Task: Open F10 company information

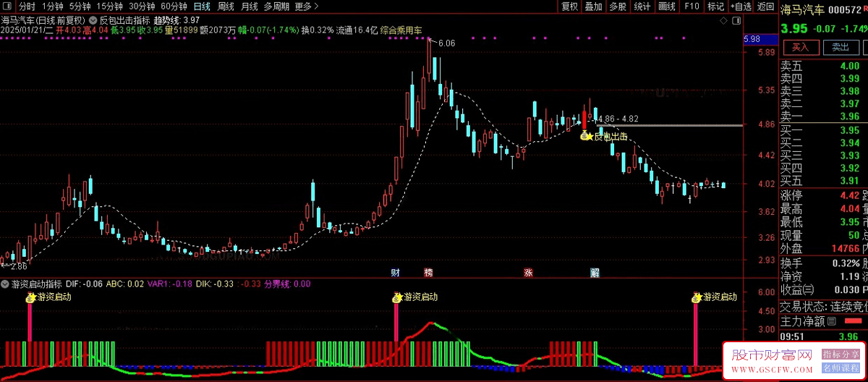Action: pyautogui.click(x=692, y=7)
